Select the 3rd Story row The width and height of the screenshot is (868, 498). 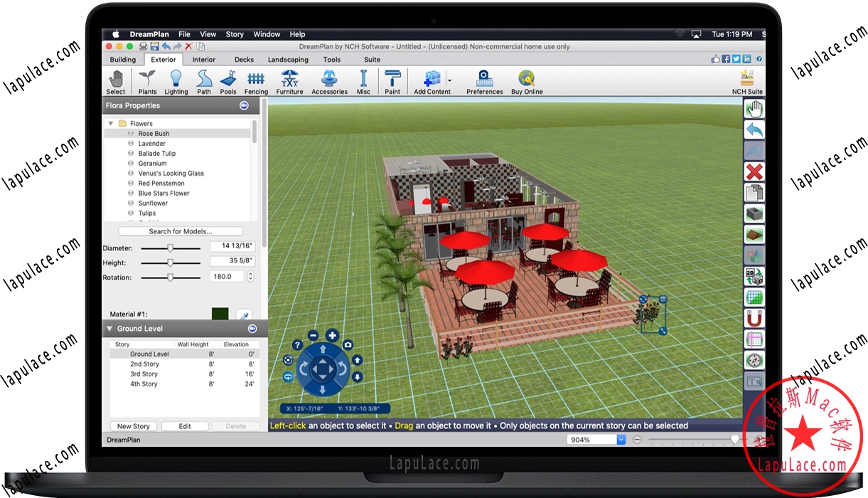pyautogui.click(x=144, y=374)
